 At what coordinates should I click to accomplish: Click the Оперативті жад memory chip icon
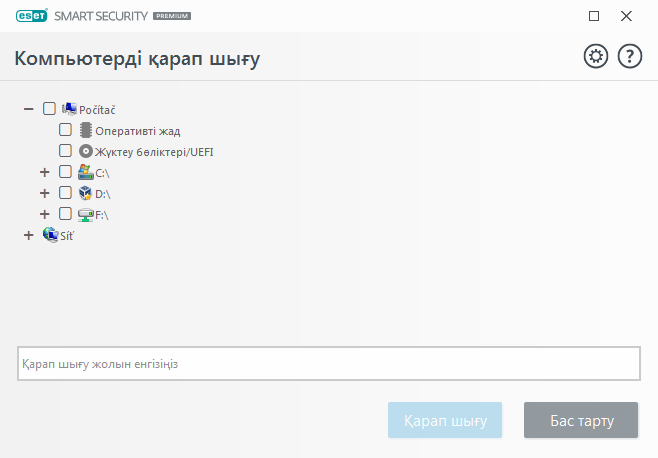tap(86, 130)
